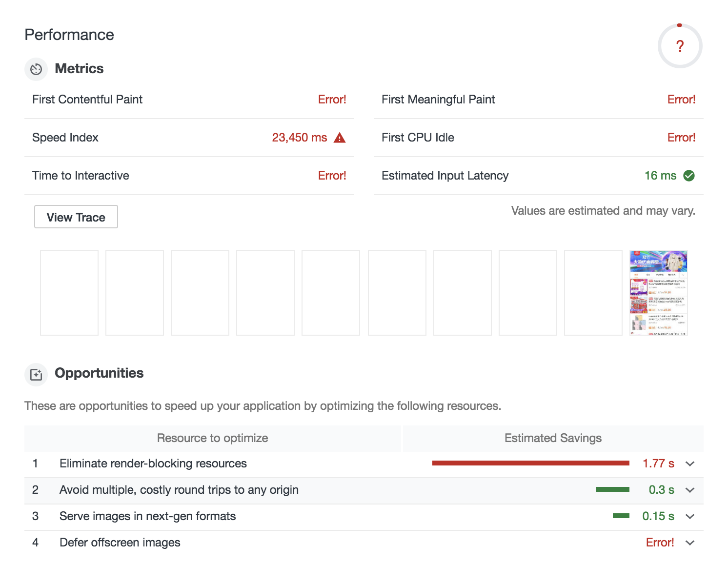Open the Defer offscreen images details
728x565 pixels.
point(690,543)
